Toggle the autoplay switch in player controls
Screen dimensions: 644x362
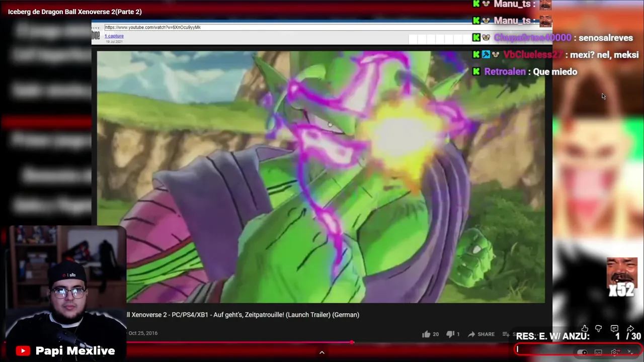[x=582, y=352]
